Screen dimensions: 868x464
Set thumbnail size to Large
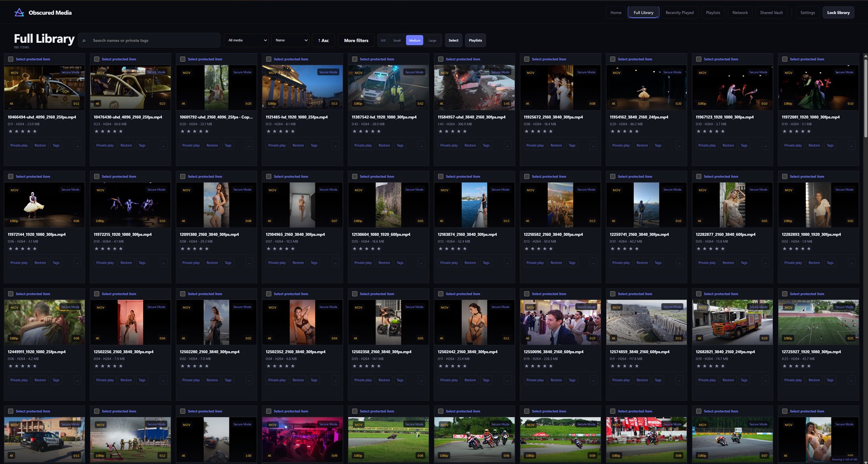(433, 40)
